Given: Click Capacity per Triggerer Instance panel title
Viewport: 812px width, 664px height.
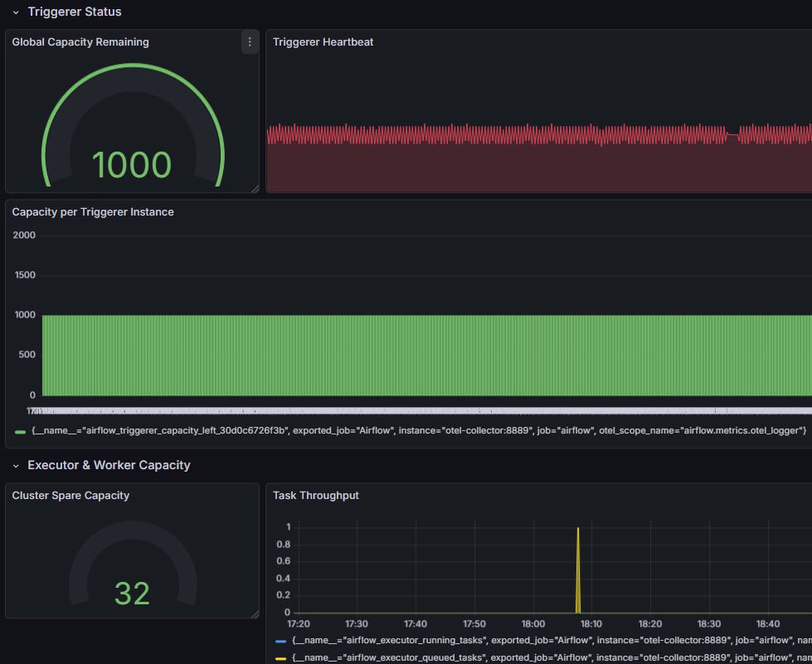Looking at the screenshot, I should (93, 211).
